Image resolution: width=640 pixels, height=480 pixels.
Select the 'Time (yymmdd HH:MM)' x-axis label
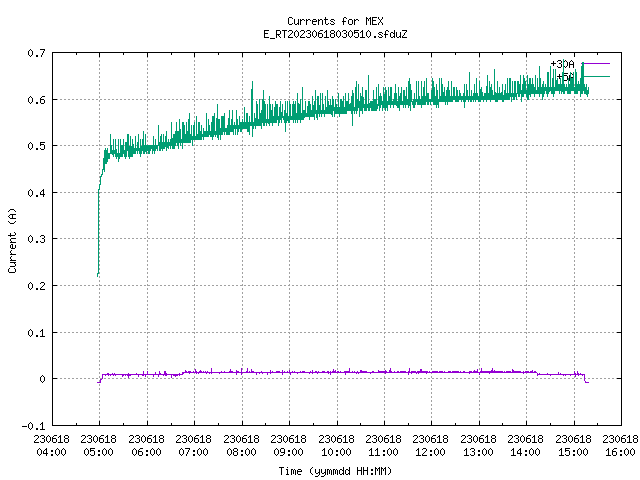coord(335,471)
